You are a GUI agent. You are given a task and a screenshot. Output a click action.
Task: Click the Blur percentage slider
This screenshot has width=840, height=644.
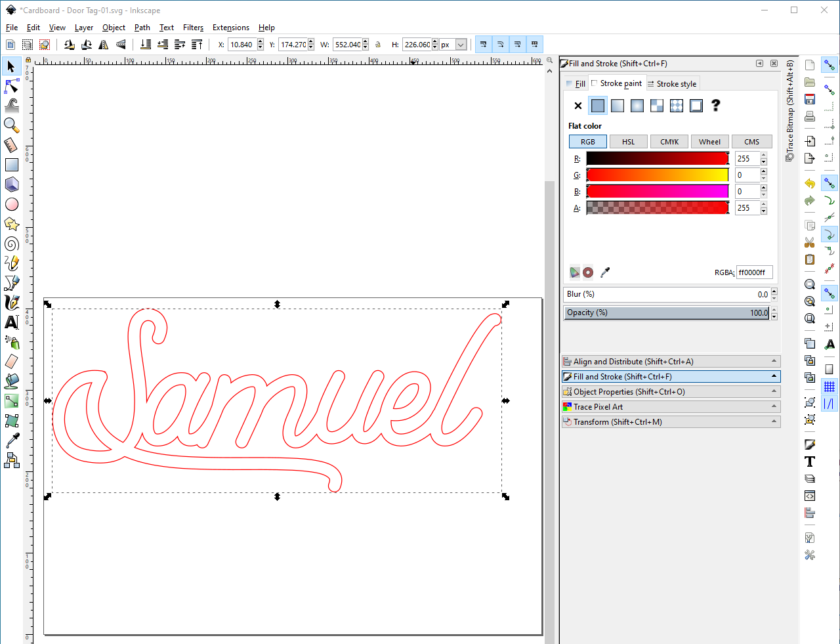(x=667, y=294)
